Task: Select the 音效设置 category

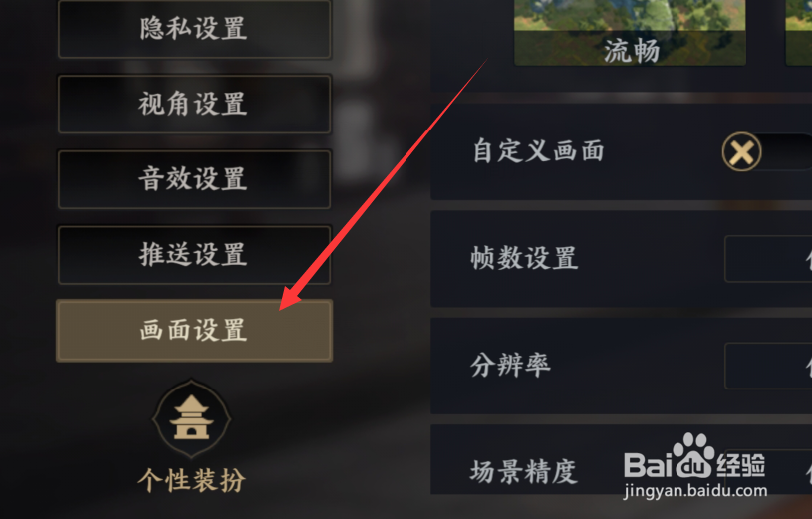Action: [194, 179]
